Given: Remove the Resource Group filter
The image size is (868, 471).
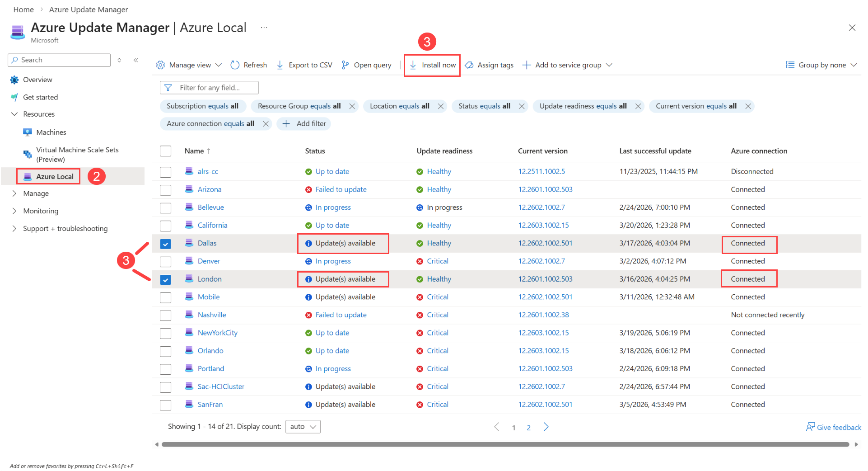Looking at the screenshot, I should point(352,106).
